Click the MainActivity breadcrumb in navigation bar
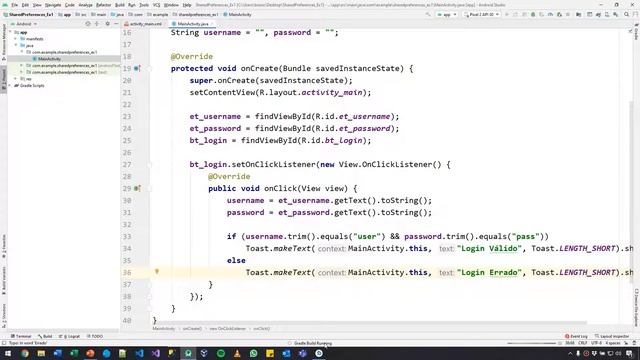This screenshot has width=640, height=360. click(x=238, y=15)
